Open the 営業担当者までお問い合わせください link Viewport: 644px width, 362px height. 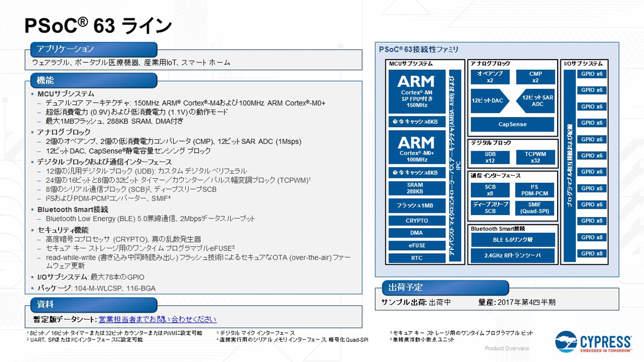click(x=157, y=320)
